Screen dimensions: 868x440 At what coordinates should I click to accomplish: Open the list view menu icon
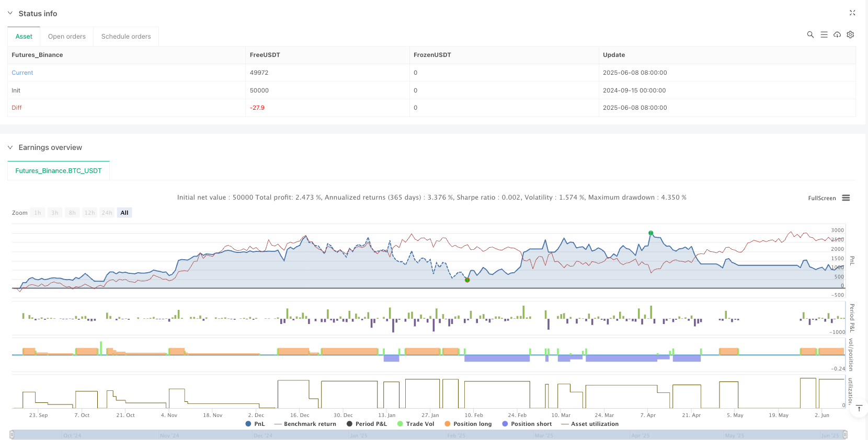pyautogui.click(x=824, y=34)
